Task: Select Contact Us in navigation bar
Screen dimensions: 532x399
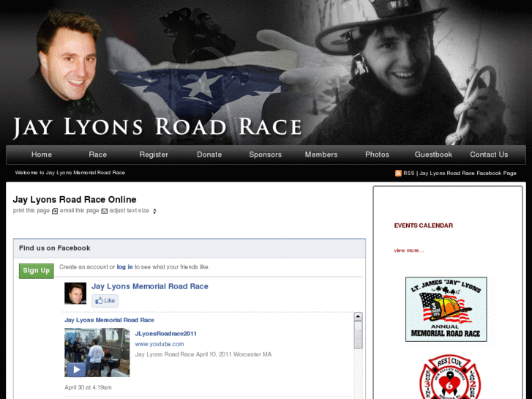Action: click(x=489, y=154)
